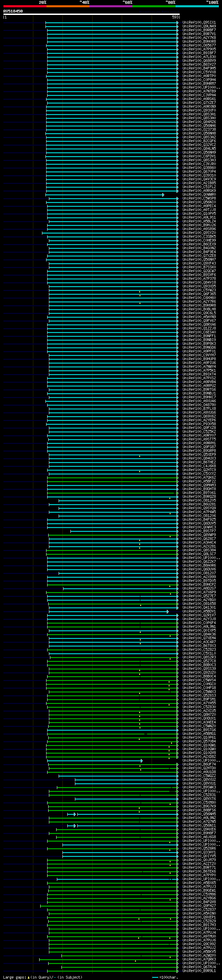This screenshot has height=980, width=222.
Task: Open hit UniRef100_A2Y7K8
Action: [x=199, y=38]
